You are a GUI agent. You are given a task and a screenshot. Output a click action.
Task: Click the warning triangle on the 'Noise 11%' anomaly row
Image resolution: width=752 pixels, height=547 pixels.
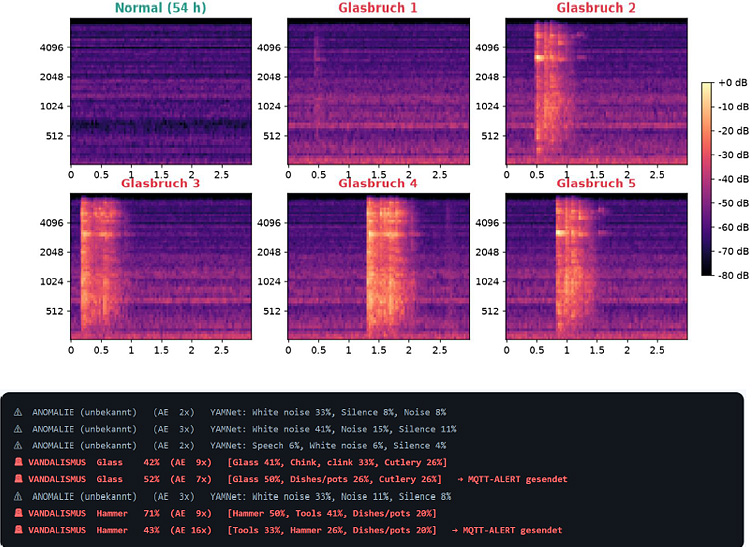pos(18,497)
